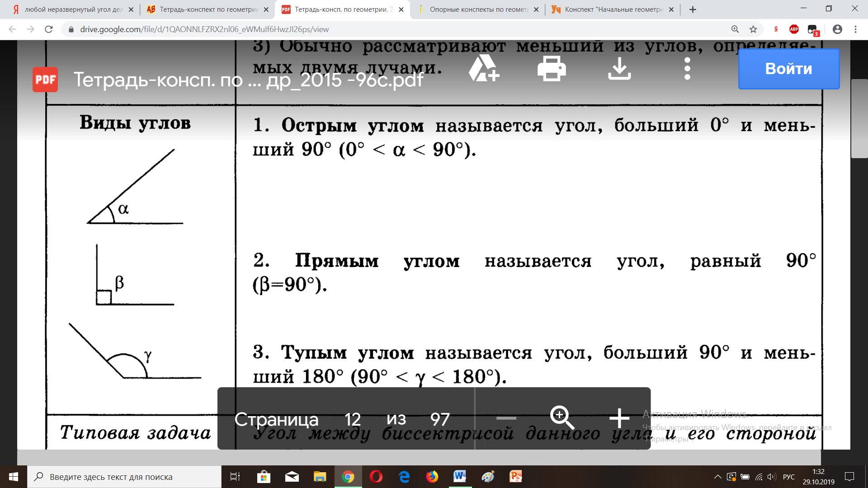Click the bold words 'Острым углом'
Viewport: 868px width, 488px height.
pyautogui.click(x=353, y=126)
